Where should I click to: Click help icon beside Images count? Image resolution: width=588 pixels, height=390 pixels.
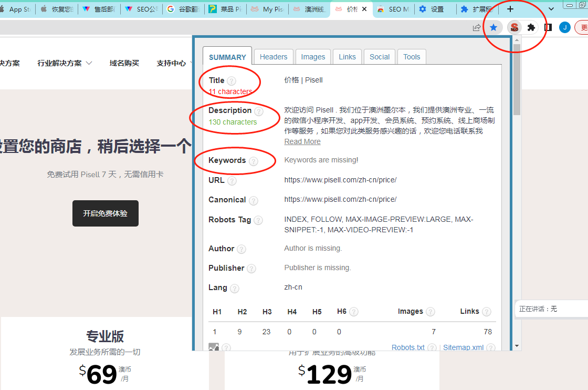coord(430,312)
